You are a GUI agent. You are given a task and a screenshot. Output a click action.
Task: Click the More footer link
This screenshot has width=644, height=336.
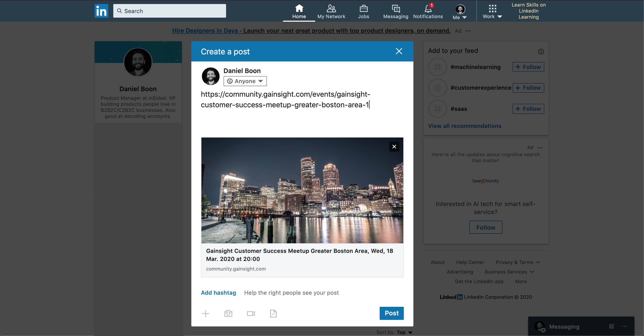[x=521, y=281]
